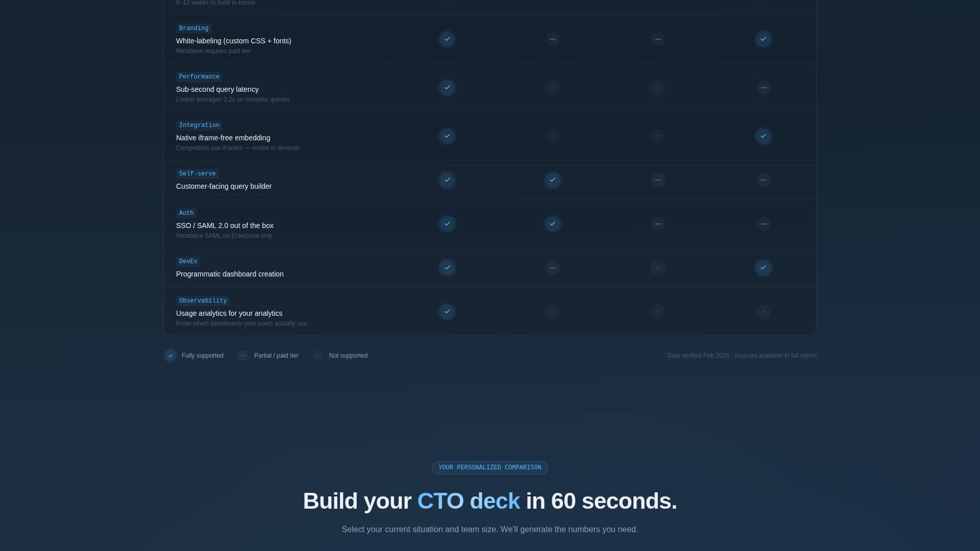Click the first-column checkmark in the Usage analytics row
Viewport: 980px width, 551px height.
[447, 312]
